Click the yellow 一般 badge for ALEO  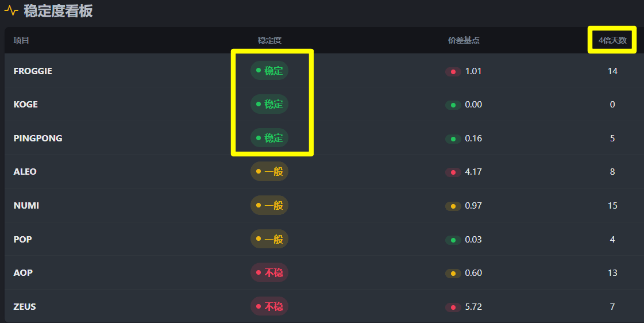click(269, 171)
